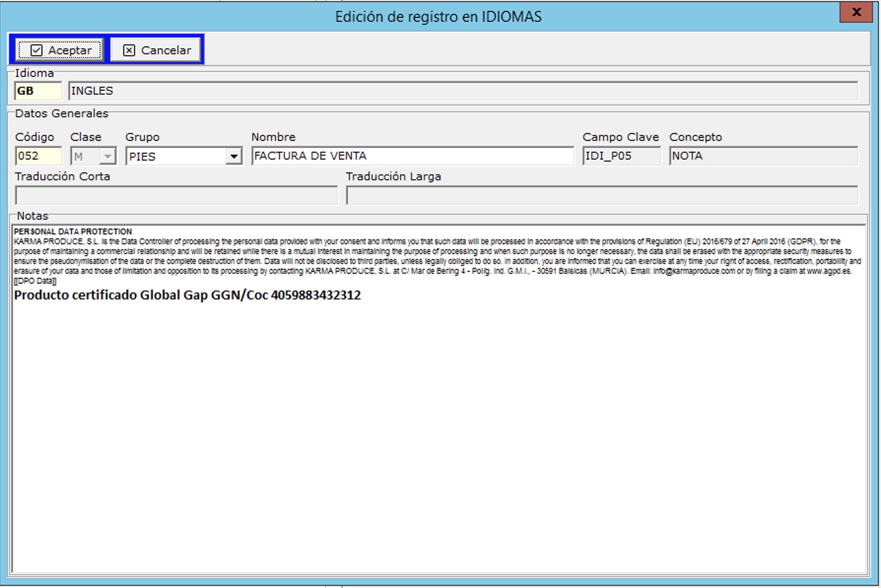The image size is (881, 588).
Task: Click the title bar Edición de registro en IDIOMAS
Action: coord(438,17)
